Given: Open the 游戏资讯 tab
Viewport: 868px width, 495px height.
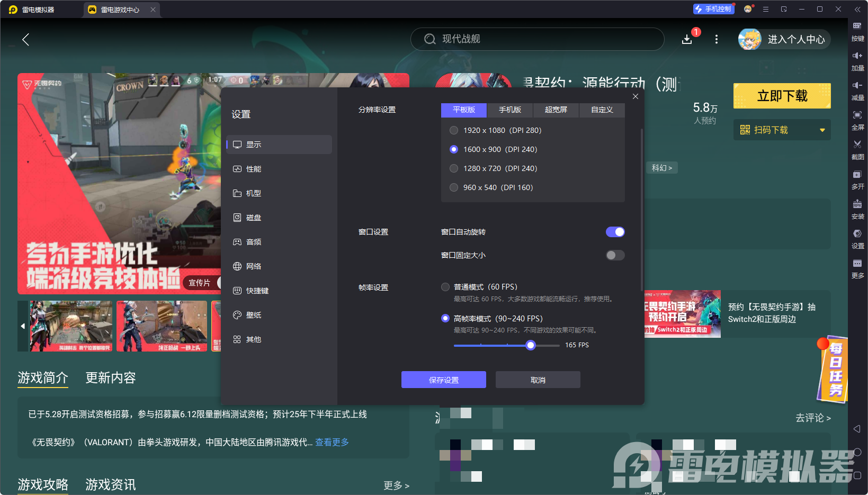Looking at the screenshot, I should [110, 485].
